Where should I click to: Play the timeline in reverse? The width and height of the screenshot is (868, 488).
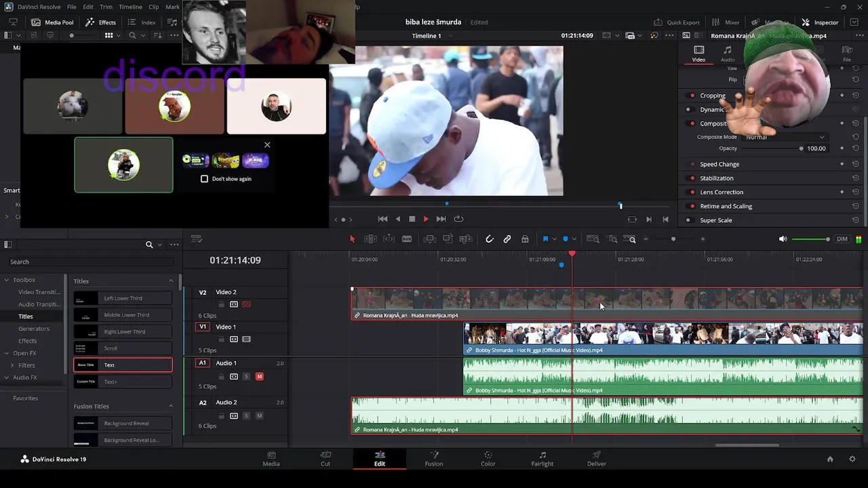tap(397, 219)
